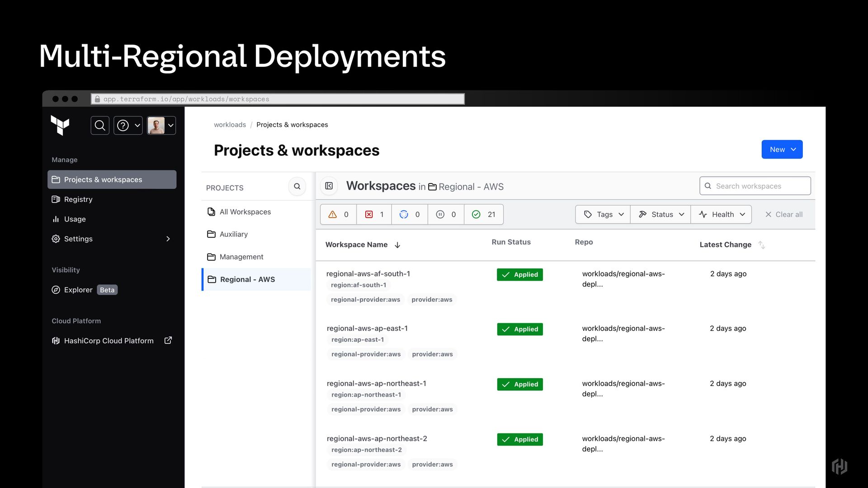The height and width of the screenshot is (488, 868).
Task: Click the region:ap-east-1 tag
Action: [358, 340]
